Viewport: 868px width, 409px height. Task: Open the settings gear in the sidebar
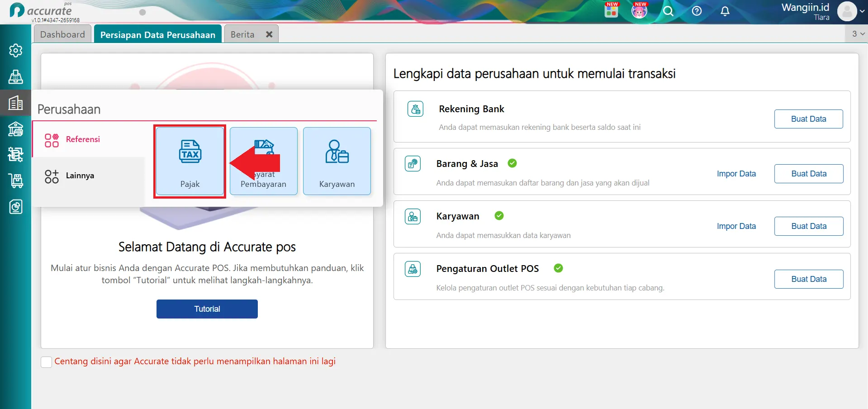click(x=16, y=50)
